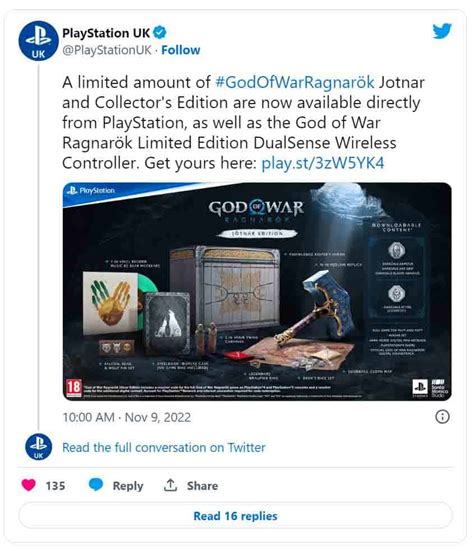
Task: Open the PlayStation UK profile avatar
Action: [x=38, y=41]
